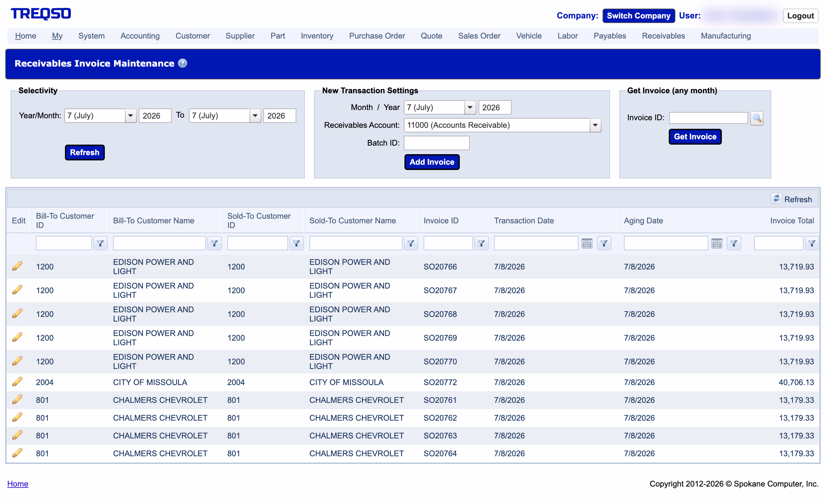The width and height of the screenshot is (826, 504).
Task: Click the Logout button
Action: 801,16
